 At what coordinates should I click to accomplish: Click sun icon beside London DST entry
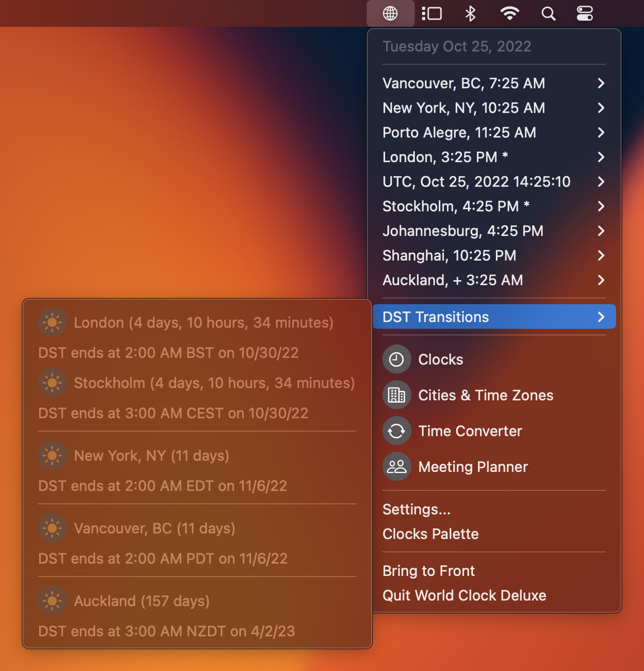[53, 323]
